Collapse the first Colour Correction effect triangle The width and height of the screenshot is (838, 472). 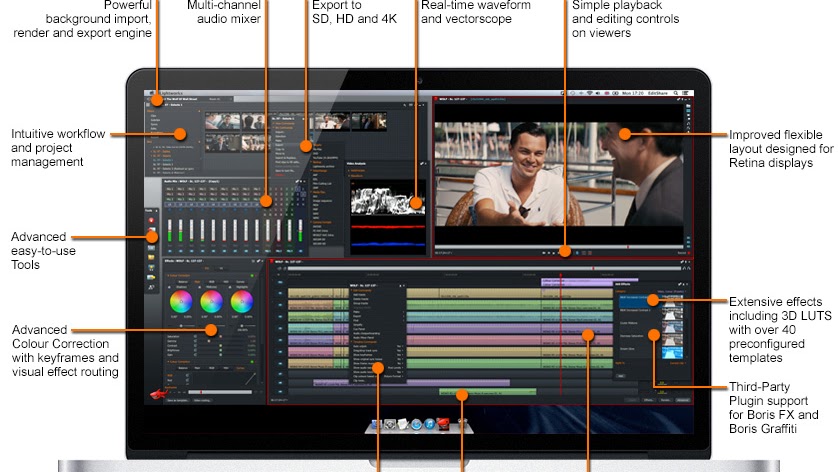click(x=168, y=276)
